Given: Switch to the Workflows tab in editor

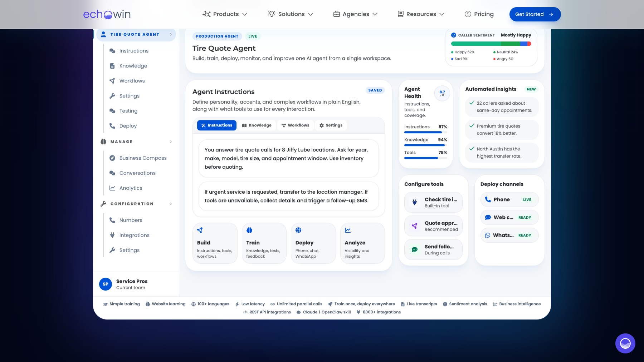Looking at the screenshot, I should pyautogui.click(x=296, y=125).
